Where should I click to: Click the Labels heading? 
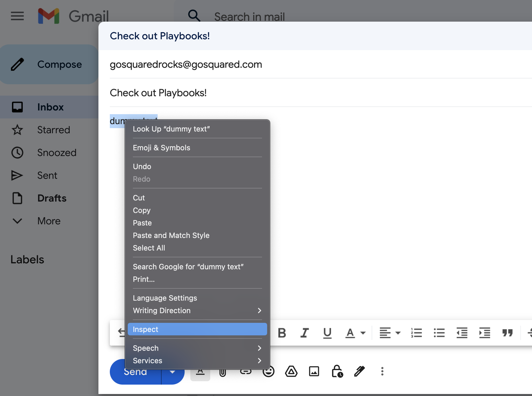pyautogui.click(x=27, y=260)
